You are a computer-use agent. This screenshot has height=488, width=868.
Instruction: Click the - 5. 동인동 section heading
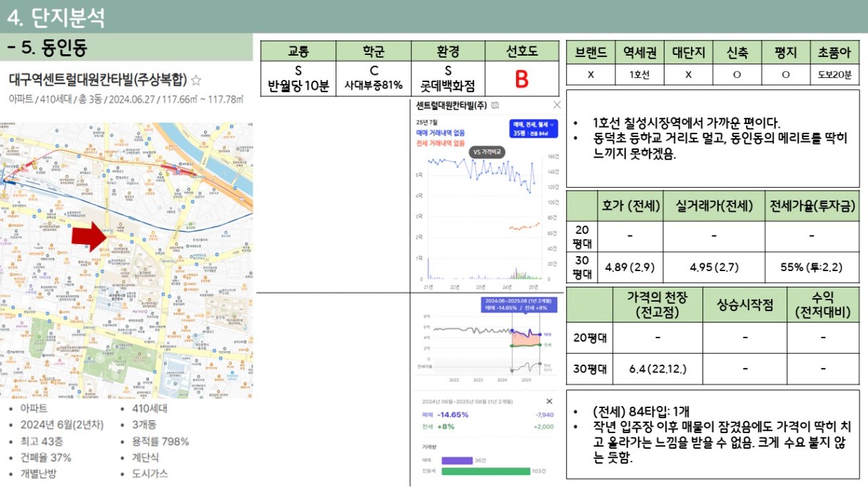click(47, 49)
